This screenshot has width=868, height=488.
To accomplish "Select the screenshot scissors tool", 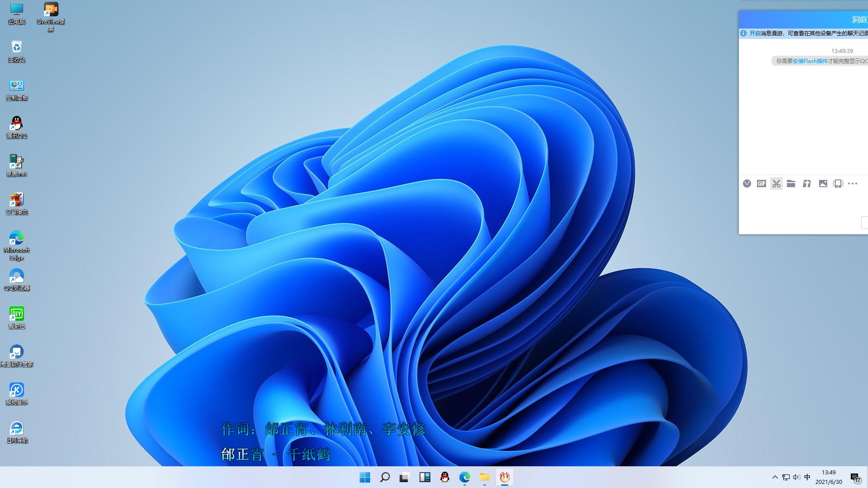I will point(776,184).
